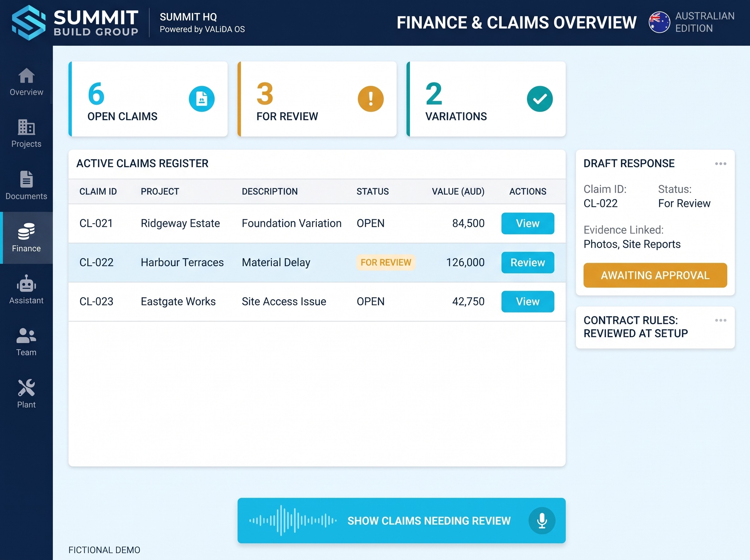The width and height of the screenshot is (750, 560).
Task: Click the 126,000 value cell
Action: click(465, 262)
